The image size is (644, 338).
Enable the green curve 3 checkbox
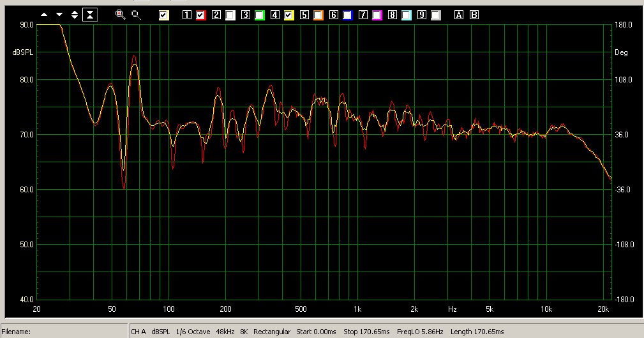pyautogui.click(x=259, y=15)
